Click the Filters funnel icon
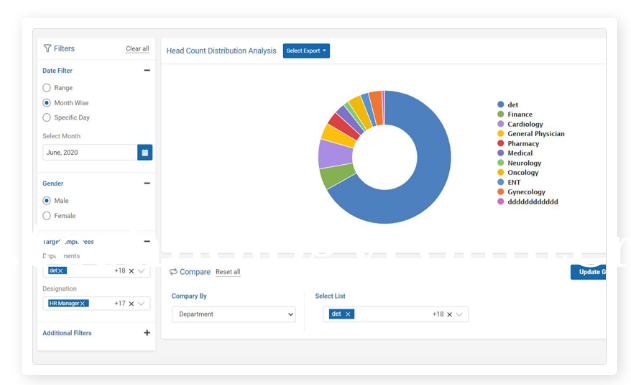This screenshot has height=385, width=631. [47, 48]
